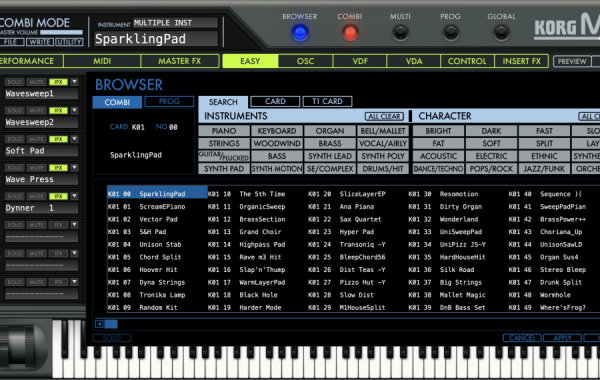Toggle IFX for Soft Pad
This screenshot has height=380, width=600.
[58, 139]
